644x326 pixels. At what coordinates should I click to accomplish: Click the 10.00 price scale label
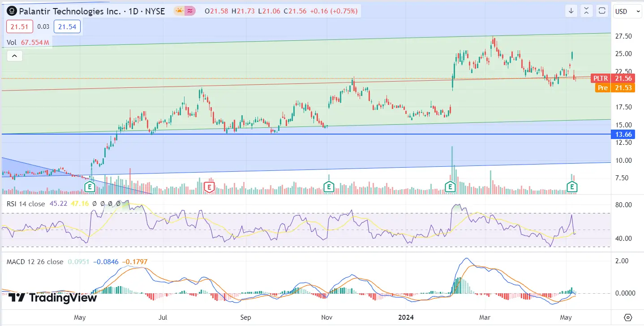623,161
